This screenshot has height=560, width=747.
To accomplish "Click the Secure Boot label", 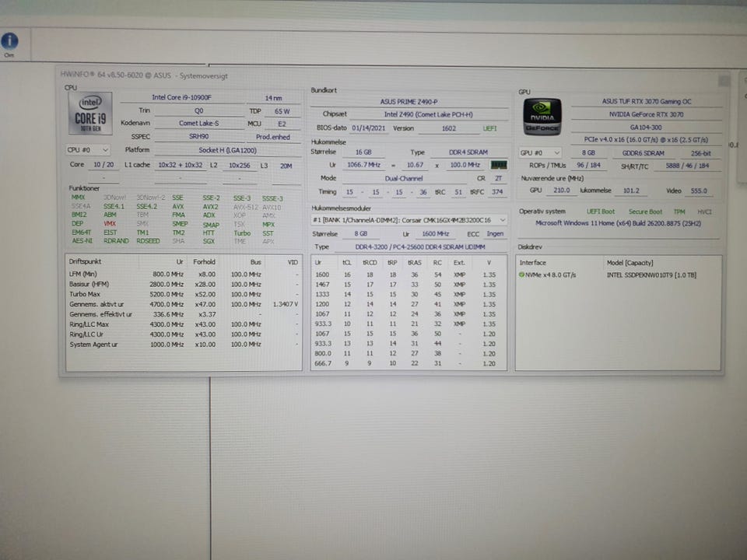I will click(645, 212).
